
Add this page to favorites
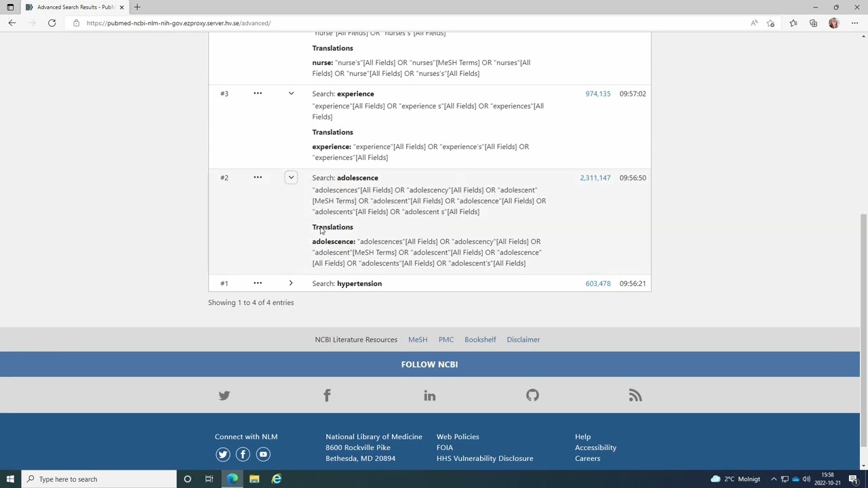770,23
